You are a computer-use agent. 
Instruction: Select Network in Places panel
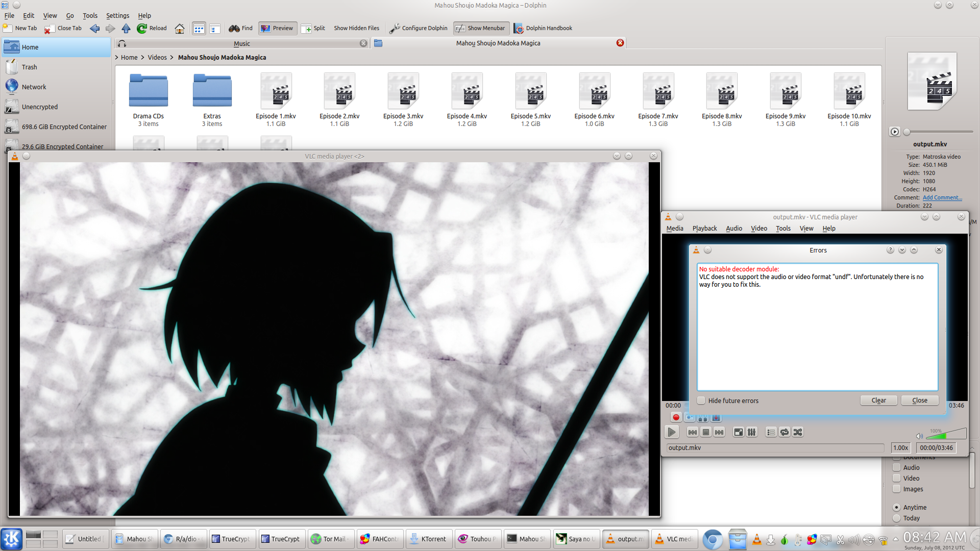[56, 87]
